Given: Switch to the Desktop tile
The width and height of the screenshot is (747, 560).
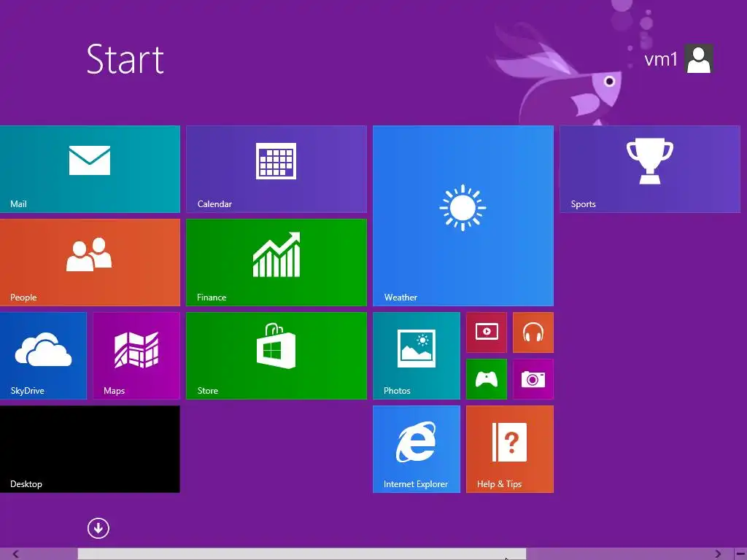Looking at the screenshot, I should [90, 449].
